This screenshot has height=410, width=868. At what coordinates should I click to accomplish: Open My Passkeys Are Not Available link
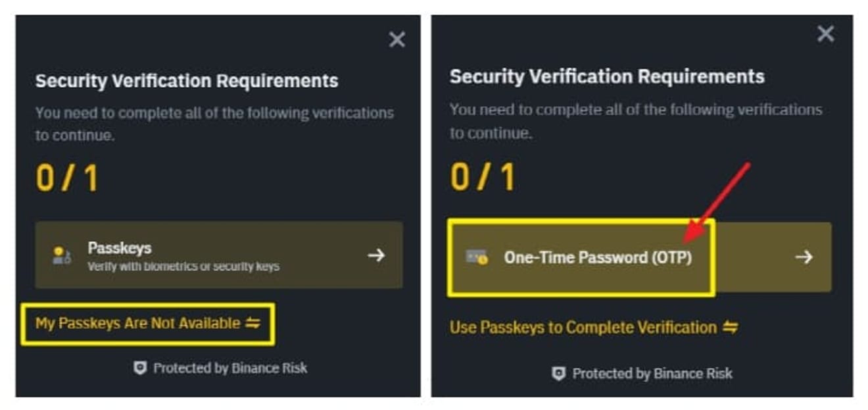click(x=138, y=323)
